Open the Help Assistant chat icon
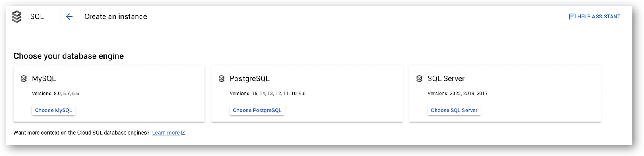Screen dimensions: 644x156 click(572, 16)
